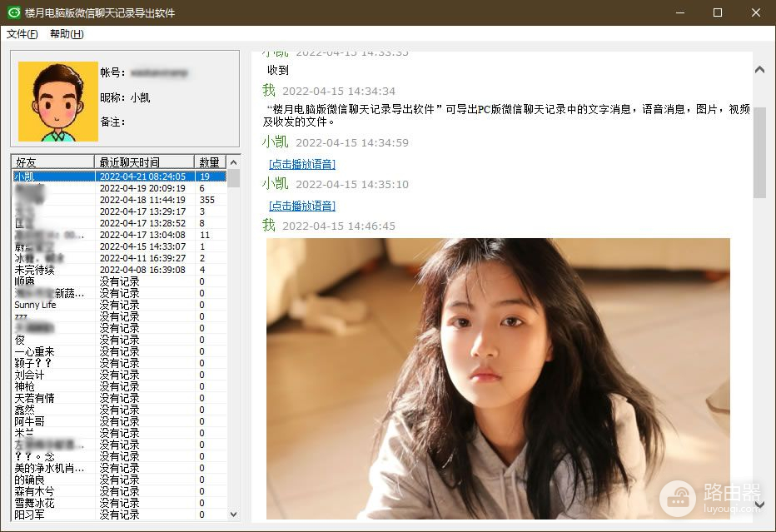Select friend 未完待续 in the list
The height and width of the screenshot is (532, 776).
coord(119,270)
